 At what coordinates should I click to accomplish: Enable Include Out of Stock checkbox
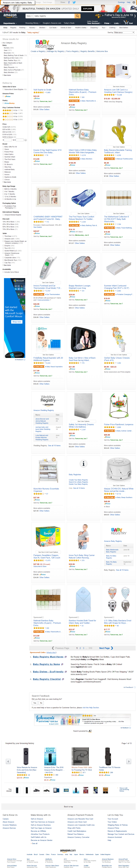(x=3, y=272)
